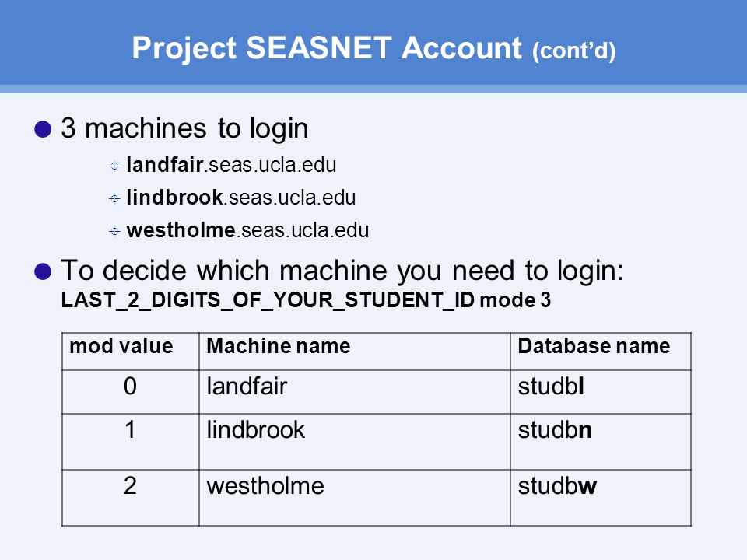Click the mod value cell showing 2

[131, 498]
